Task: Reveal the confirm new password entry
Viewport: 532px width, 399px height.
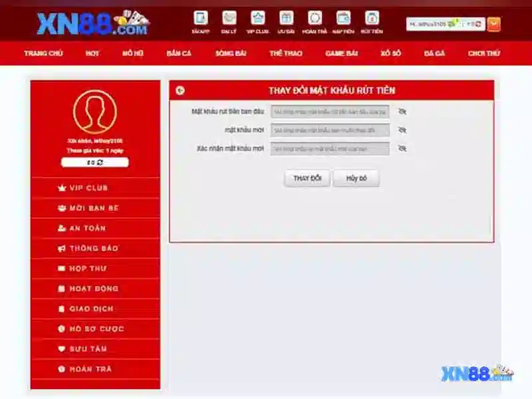Action: (x=402, y=148)
